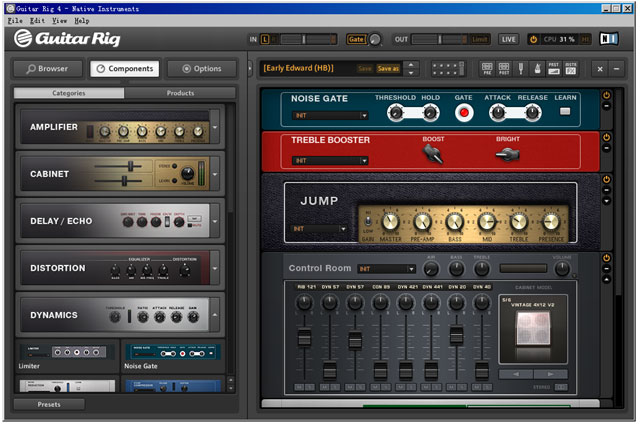Show the PRE tapedeck module
The width and height of the screenshot is (640, 424).
coord(487,69)
